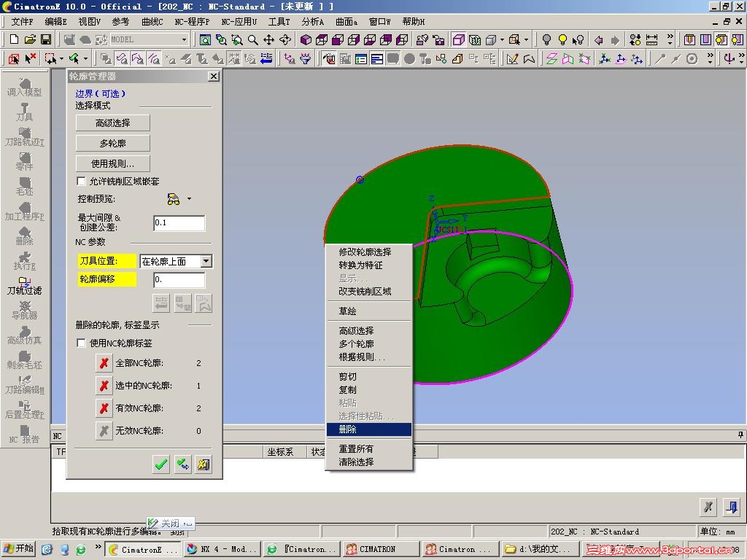Viewport: 747px width, 560px height.
Task: Open the 文件F menu
Action: tap(22, 21)
